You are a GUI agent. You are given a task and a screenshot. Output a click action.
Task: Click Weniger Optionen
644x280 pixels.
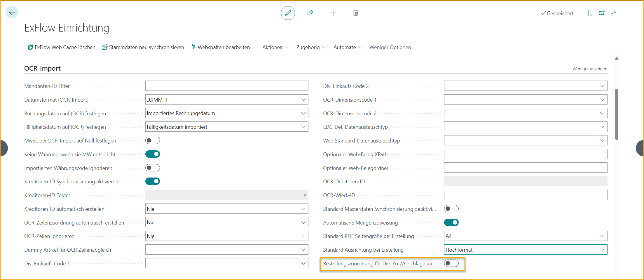click(390, 47)
